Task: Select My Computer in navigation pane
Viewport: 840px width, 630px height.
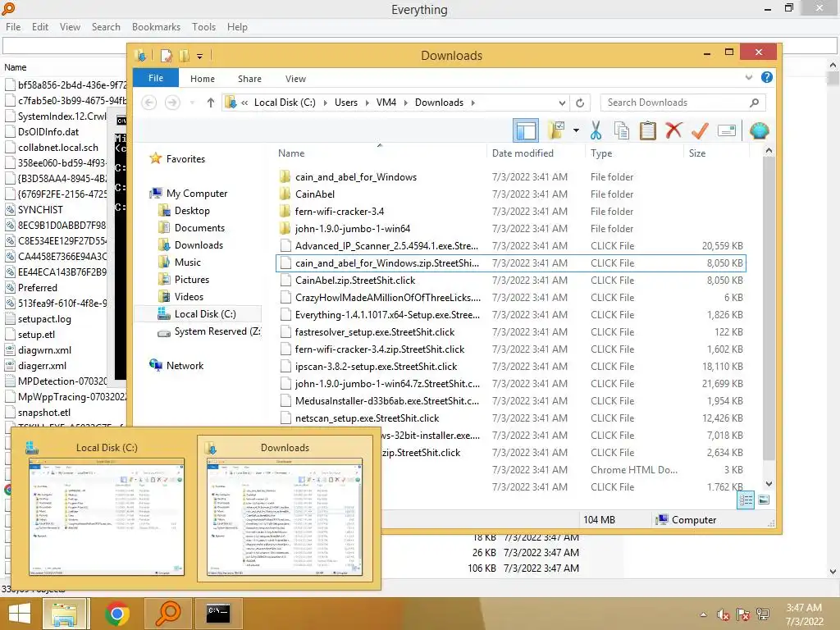Action: tap(197, 194)
